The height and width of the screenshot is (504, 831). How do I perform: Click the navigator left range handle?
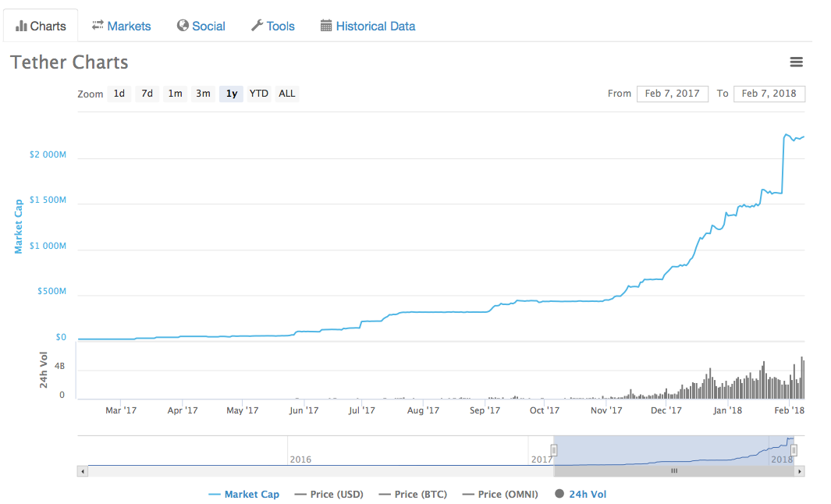(554, 450)
